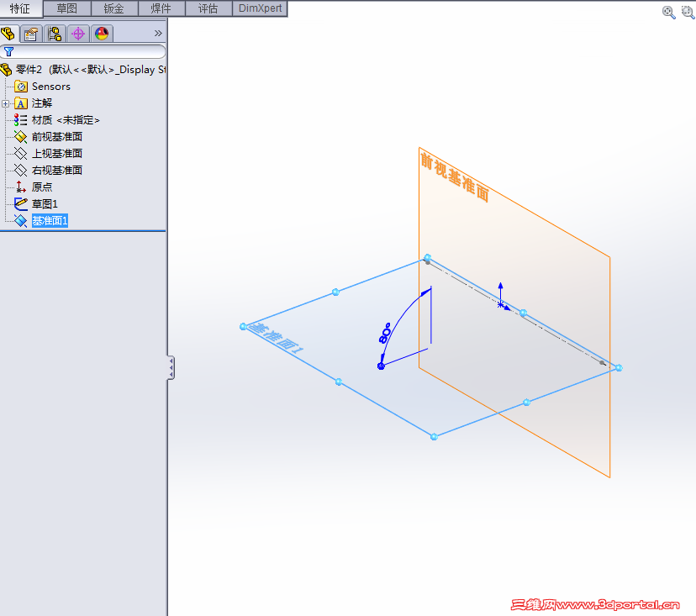Switch to the 特征 tab
This screenshot has height=616, width=696.
(x=21, y=8)
